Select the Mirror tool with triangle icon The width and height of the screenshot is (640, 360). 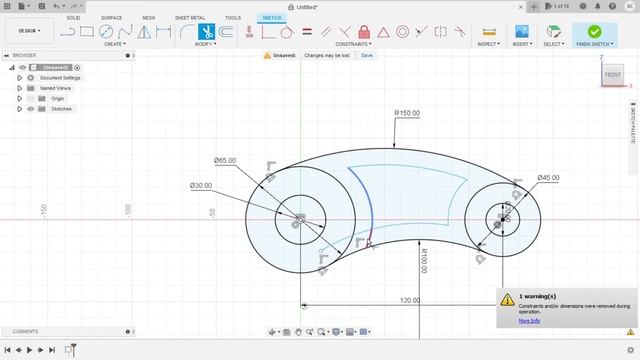click(144, 31)
